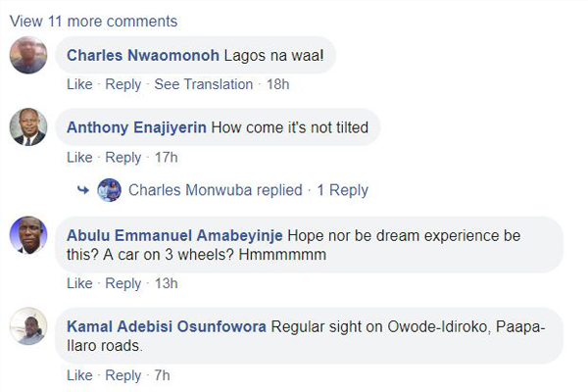This screenshot has height=392, width=588.
Task: Click Charles Monwuba's small reply avatar
Action: point(110,190)
